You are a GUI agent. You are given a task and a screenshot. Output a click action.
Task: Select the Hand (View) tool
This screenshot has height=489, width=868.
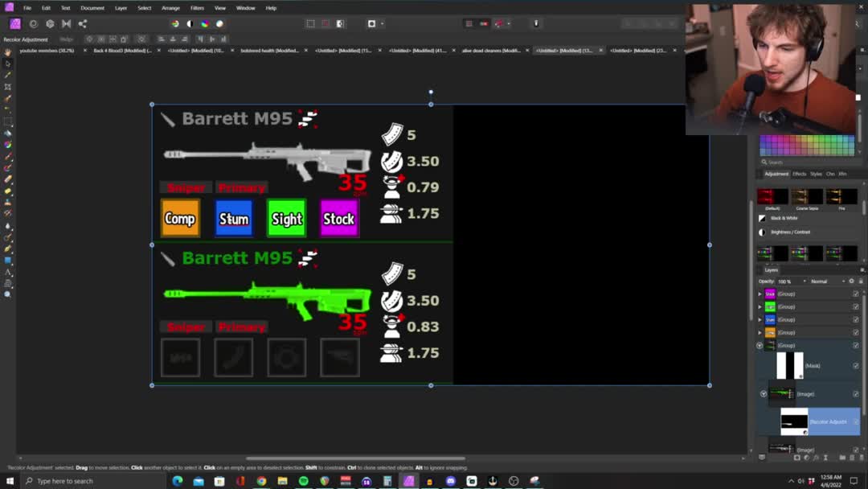[x=8, y=52]
